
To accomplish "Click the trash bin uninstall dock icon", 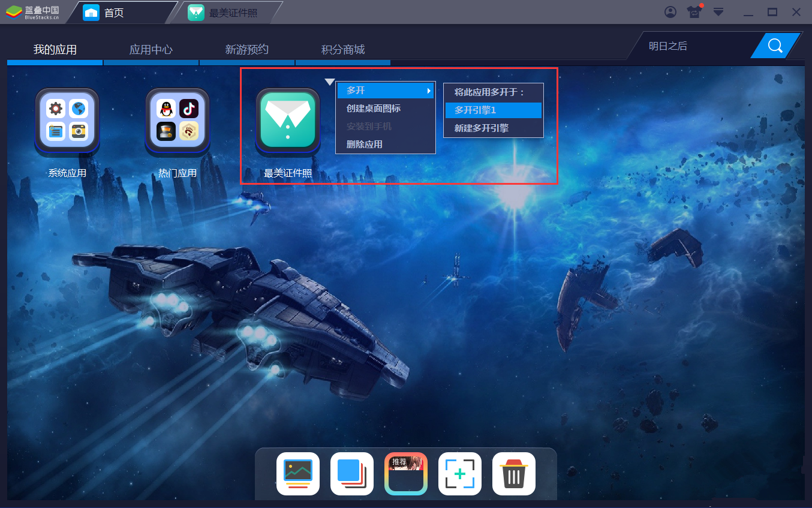I will [x=514, y=474].
